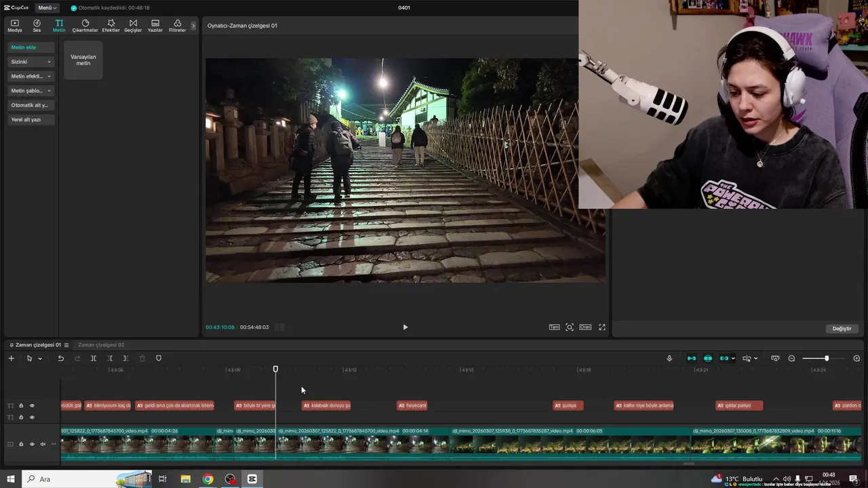868x488 pixels.
Task: Mute the main video track audio
Action: (x=43, y=445)
